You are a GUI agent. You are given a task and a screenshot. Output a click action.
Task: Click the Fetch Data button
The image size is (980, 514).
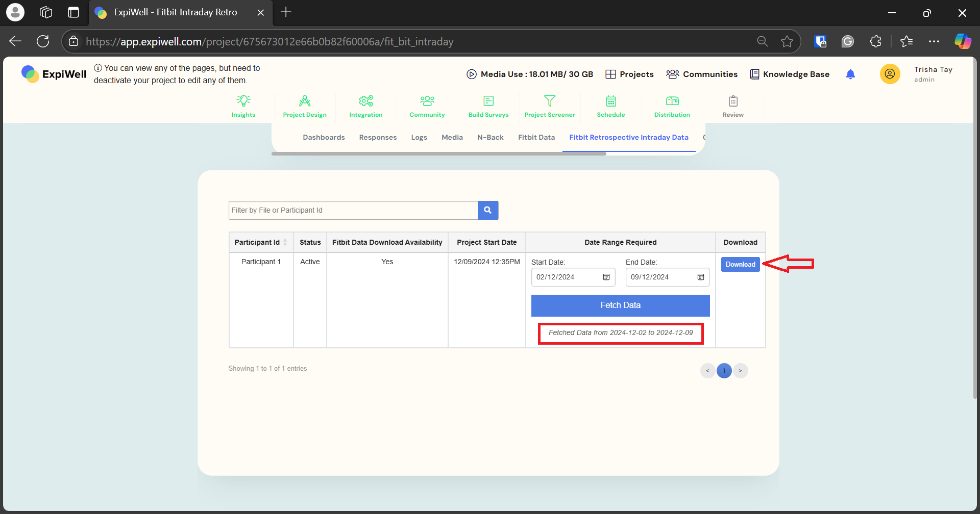(621, 305)
